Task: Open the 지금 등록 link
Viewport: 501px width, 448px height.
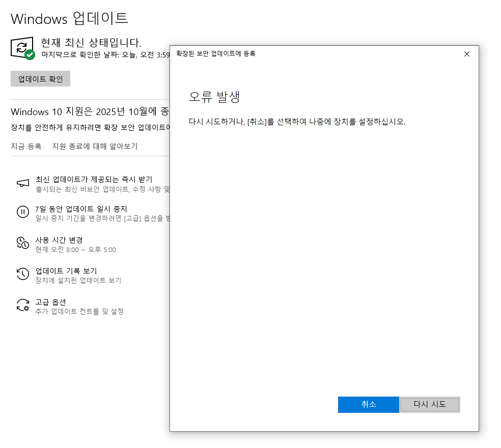Action: pos(26,146)
